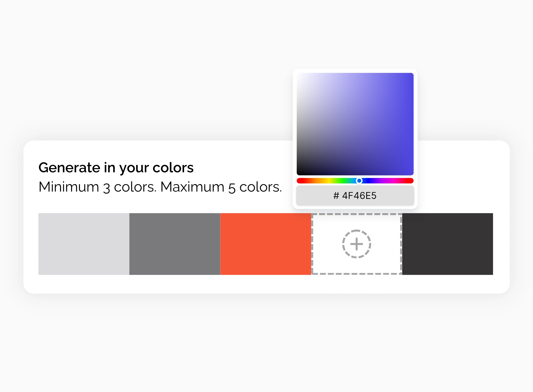Click the "Minimum 3 colors. Maximum 5 colors." text
Image resolution: width=533 pixels, height=392 pixels.
[160, 187]
